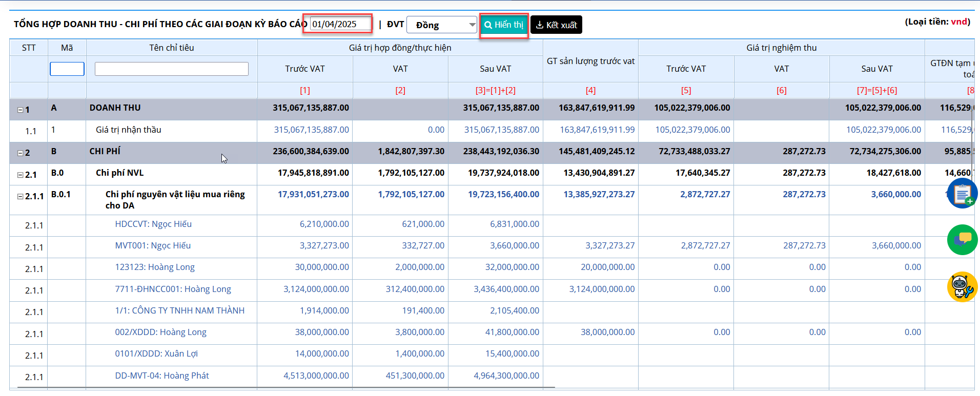Click value 38,000,000.00 in GT sản lượng column
980x396 pixels.
[607, 332]
